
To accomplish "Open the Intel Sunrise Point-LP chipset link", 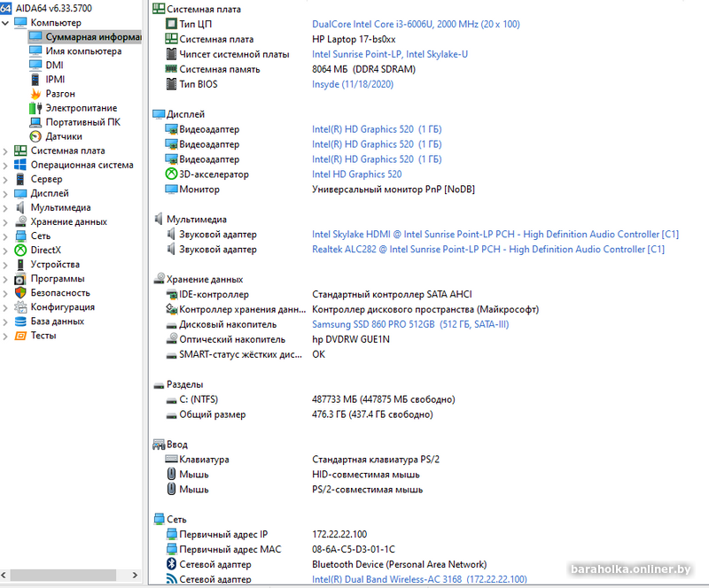I will pyautogui.click(x=390, y=54).
